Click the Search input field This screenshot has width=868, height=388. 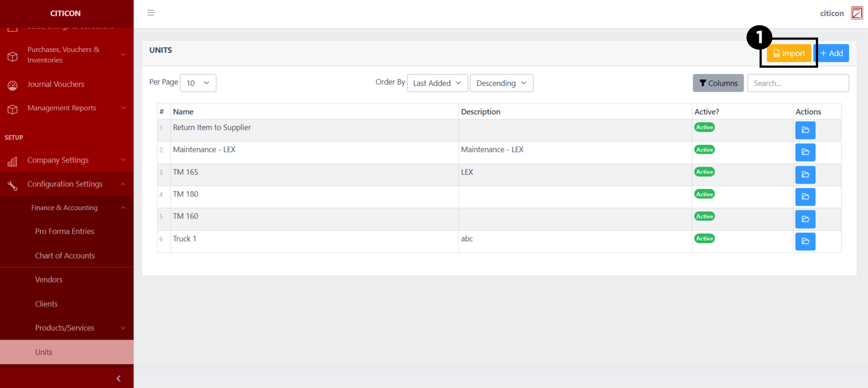797,83
